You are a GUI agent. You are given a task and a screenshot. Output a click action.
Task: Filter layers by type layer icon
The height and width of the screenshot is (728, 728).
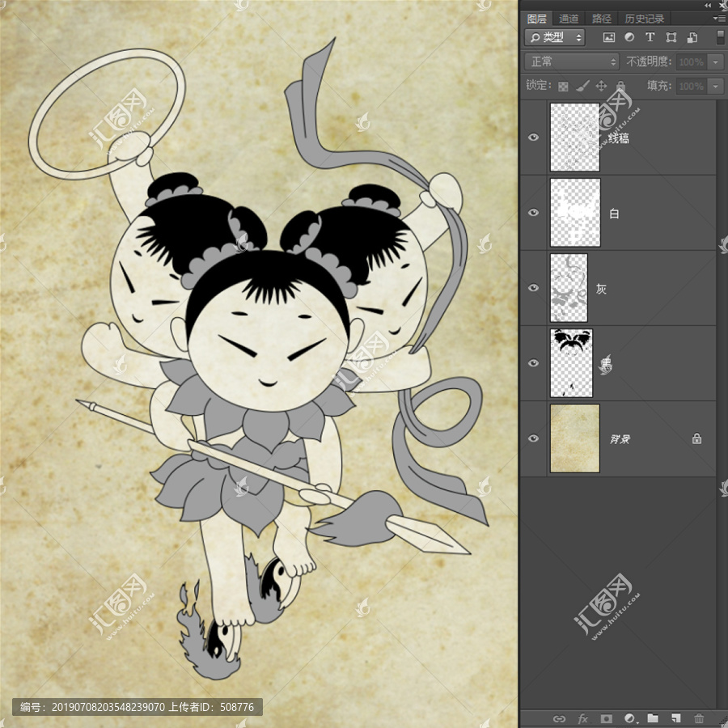650,37
